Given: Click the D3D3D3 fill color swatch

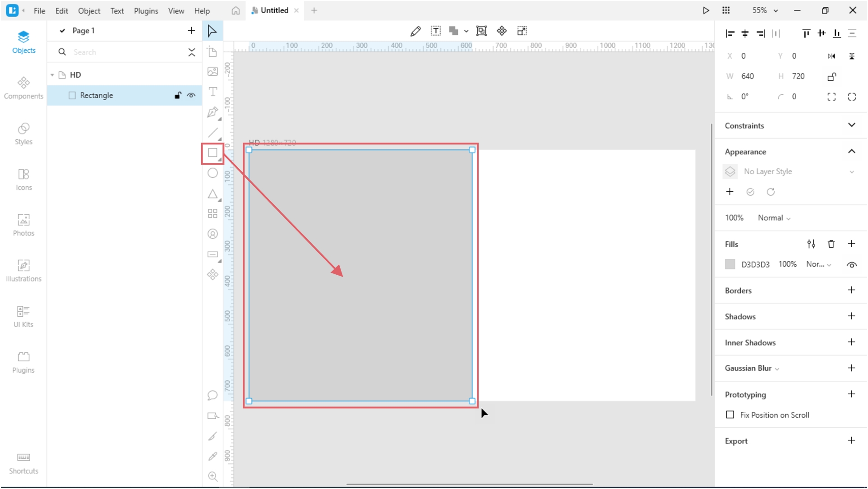Looking at the screenshot, I should 730,264.
